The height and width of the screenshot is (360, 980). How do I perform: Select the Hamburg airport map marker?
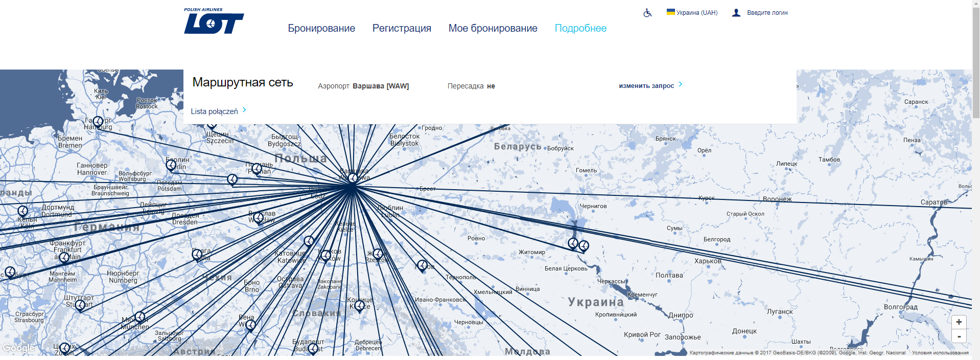pos(98,122)
